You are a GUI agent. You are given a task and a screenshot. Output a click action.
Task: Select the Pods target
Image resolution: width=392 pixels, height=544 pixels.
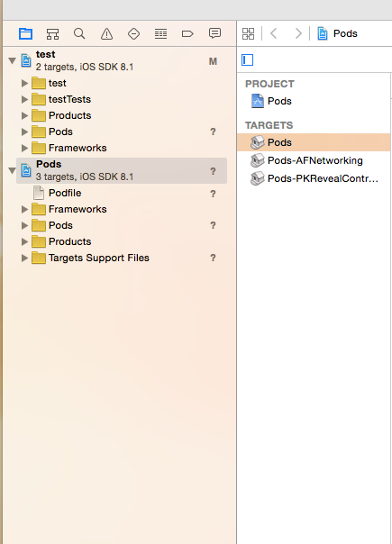(314, 142)
